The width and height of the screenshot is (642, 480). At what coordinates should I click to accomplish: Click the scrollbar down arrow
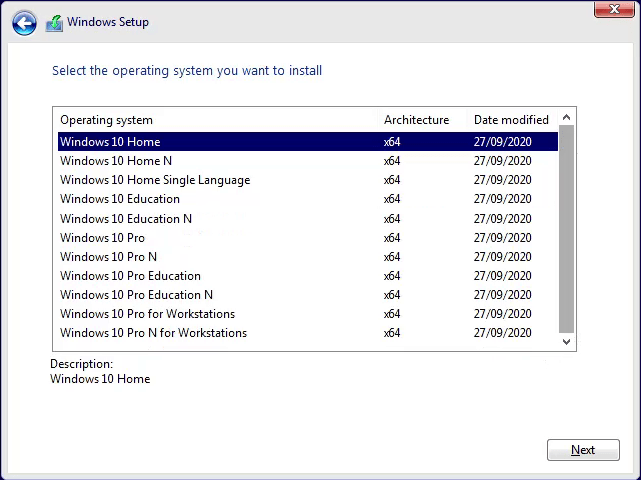567,342
